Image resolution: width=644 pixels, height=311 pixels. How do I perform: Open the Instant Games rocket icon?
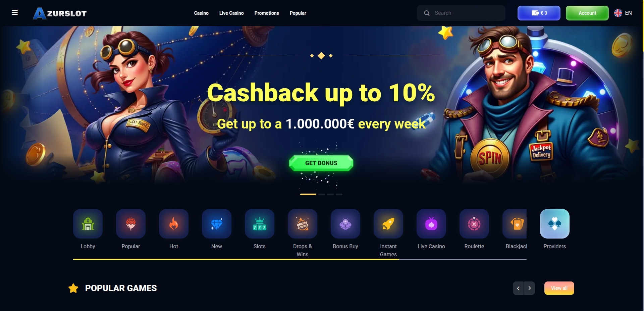pos(388,224)
